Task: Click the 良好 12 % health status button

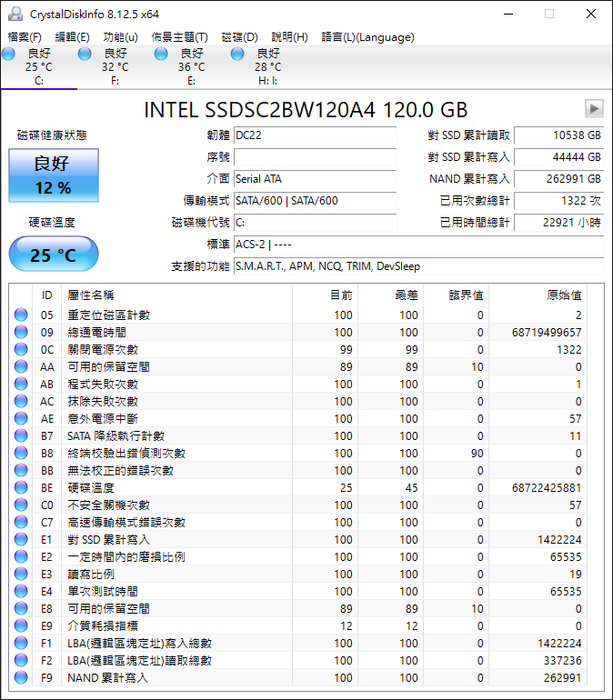Action: 54,175
